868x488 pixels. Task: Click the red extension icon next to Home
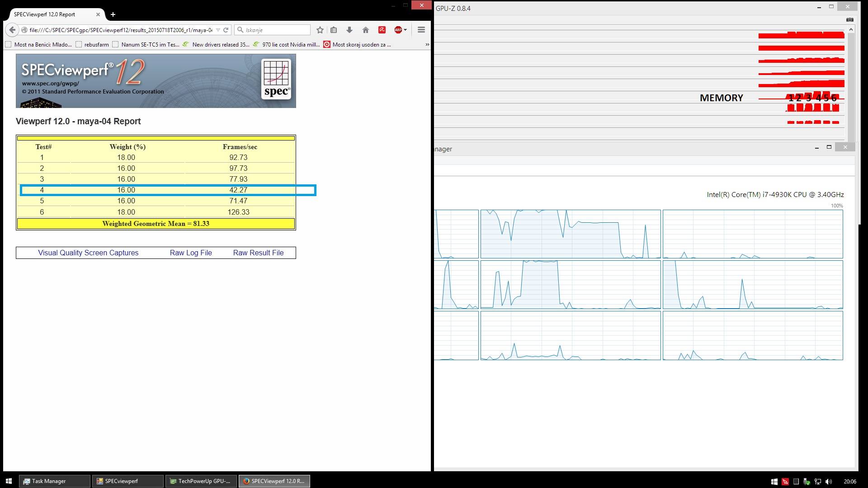point(382,30)
